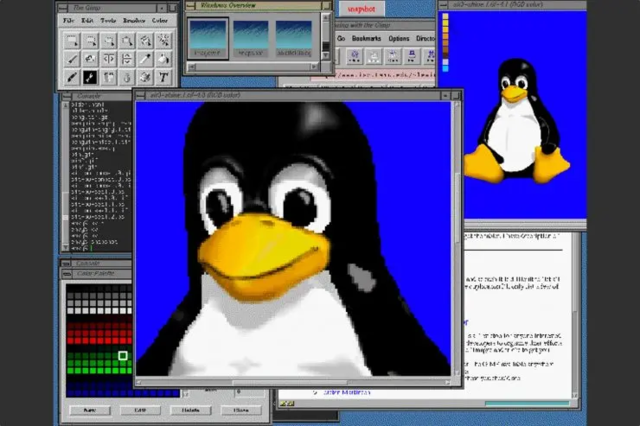Click Close in the Color Palette dialog
This screenshot has width=640, height=426.
coord(241,410)
